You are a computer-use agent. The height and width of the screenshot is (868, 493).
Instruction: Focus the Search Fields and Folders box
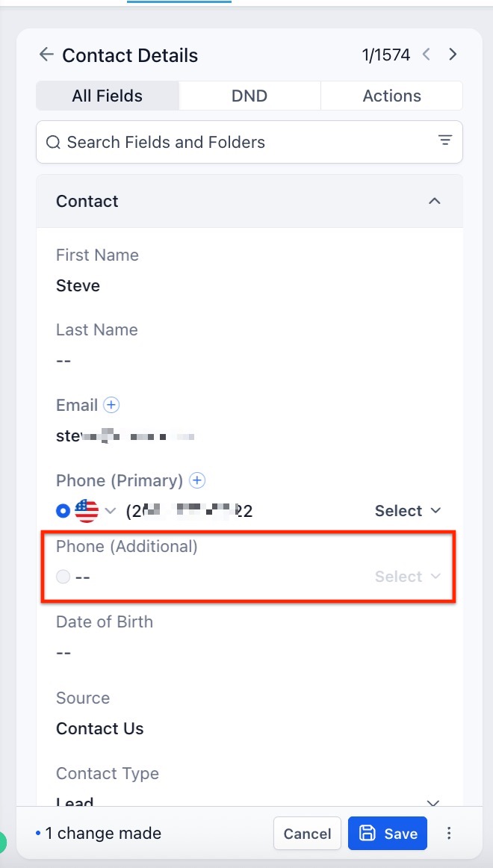tap(239, 142)
